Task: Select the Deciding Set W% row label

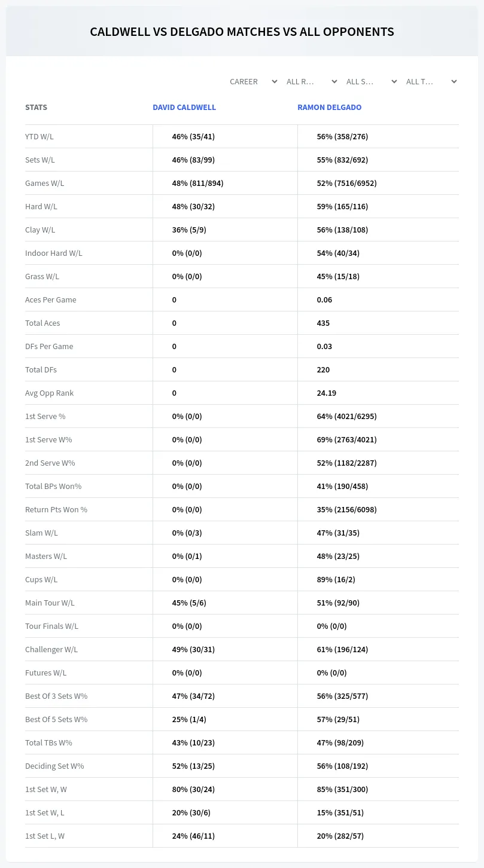Action: pos(54,766)
